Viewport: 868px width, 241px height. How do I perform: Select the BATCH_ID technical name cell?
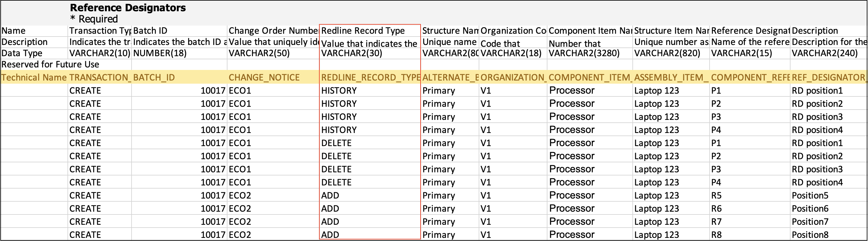[x=179, y=77]
